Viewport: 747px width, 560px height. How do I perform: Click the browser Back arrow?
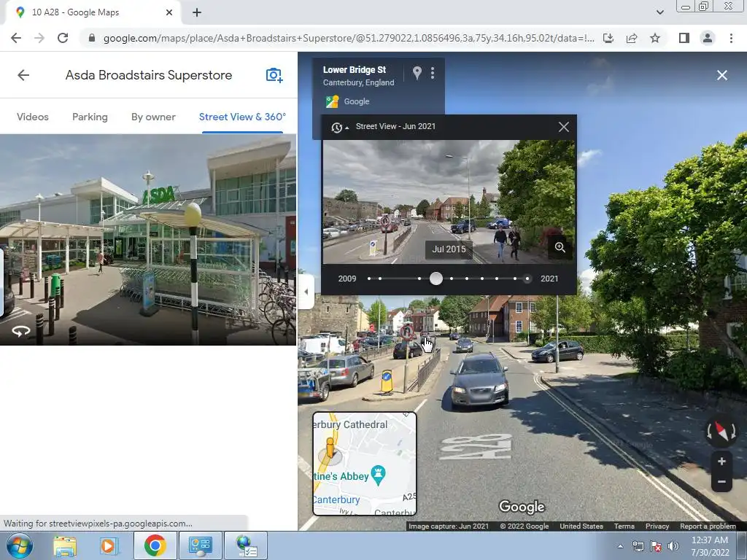(16, 38)
